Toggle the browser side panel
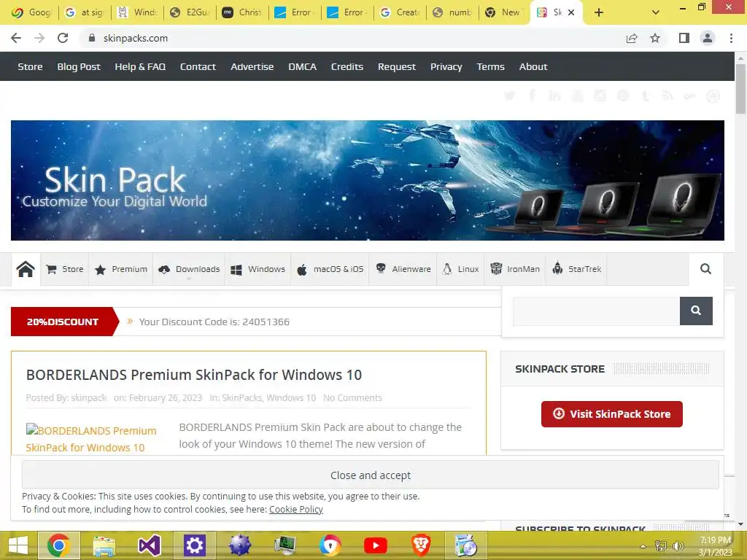Screen dimensions: 747x560 tap(684, 38)
